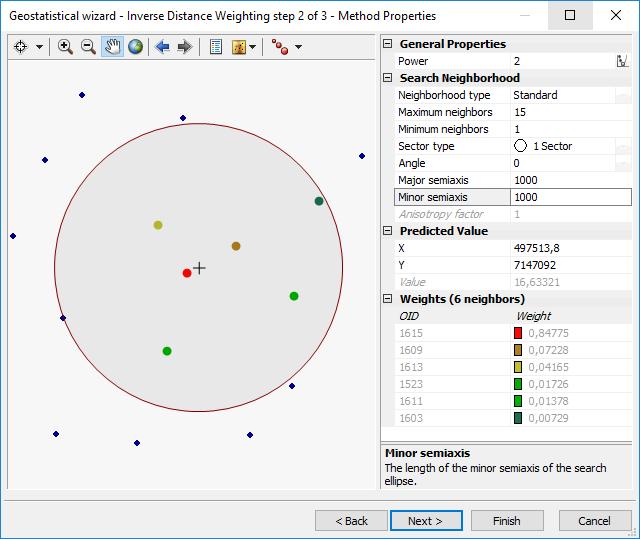Click the brown swatch for OID 1609
Image resolution: width=640 pixels, height=539 pixels.
(x=518, y=350)
